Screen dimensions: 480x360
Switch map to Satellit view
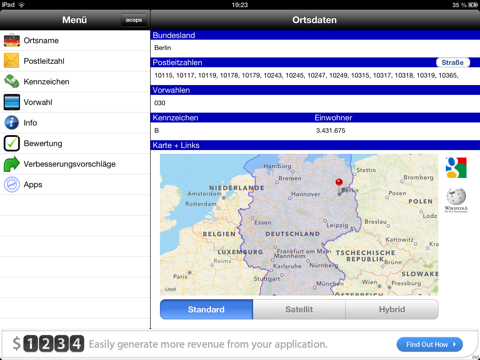point(299,309)
